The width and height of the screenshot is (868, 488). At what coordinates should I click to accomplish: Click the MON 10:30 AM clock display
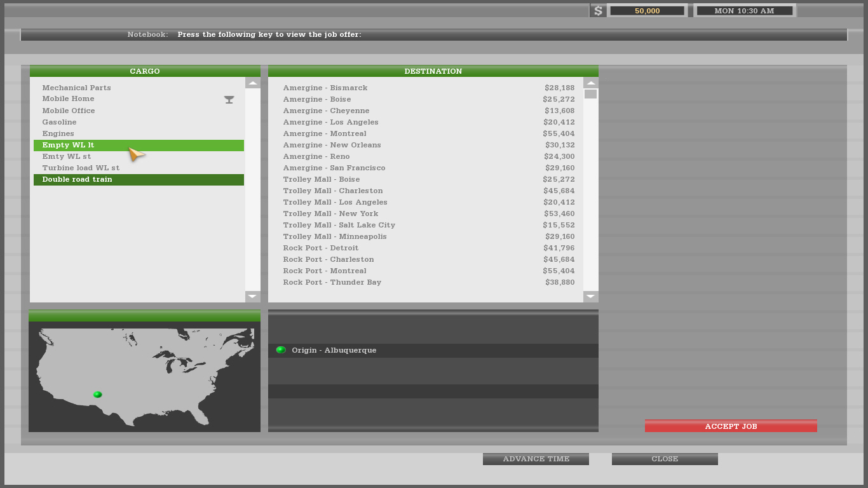tap(744, 11)
